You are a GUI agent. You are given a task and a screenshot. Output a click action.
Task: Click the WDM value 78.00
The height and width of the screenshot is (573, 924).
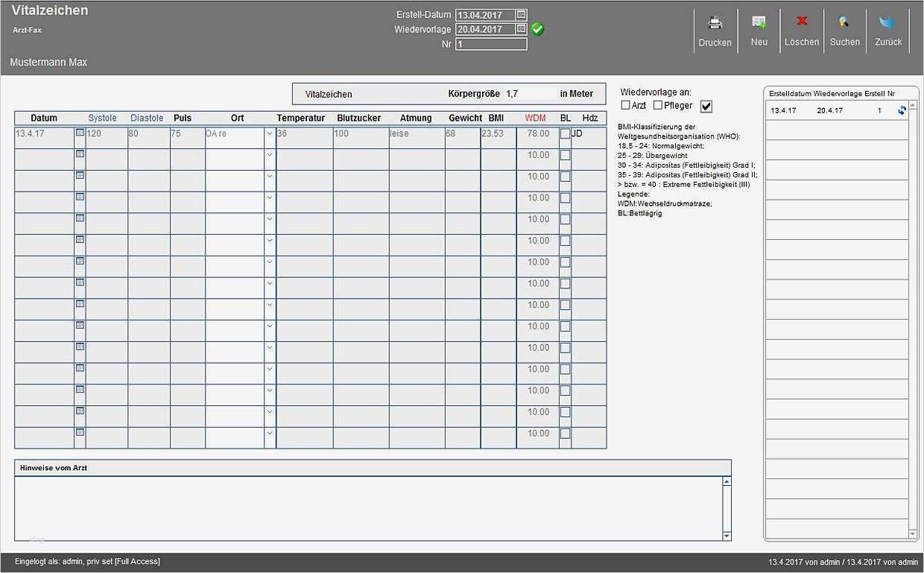tap(537, 134)
